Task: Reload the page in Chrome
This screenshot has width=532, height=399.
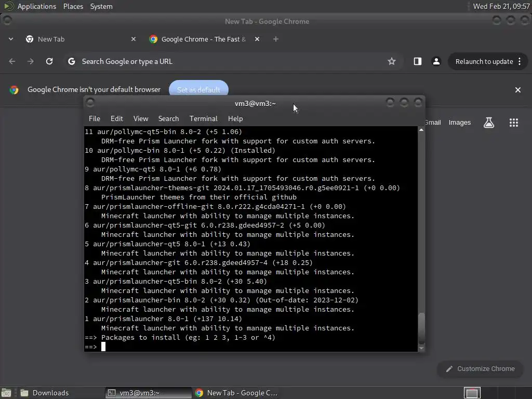Action: click(49, 61)
